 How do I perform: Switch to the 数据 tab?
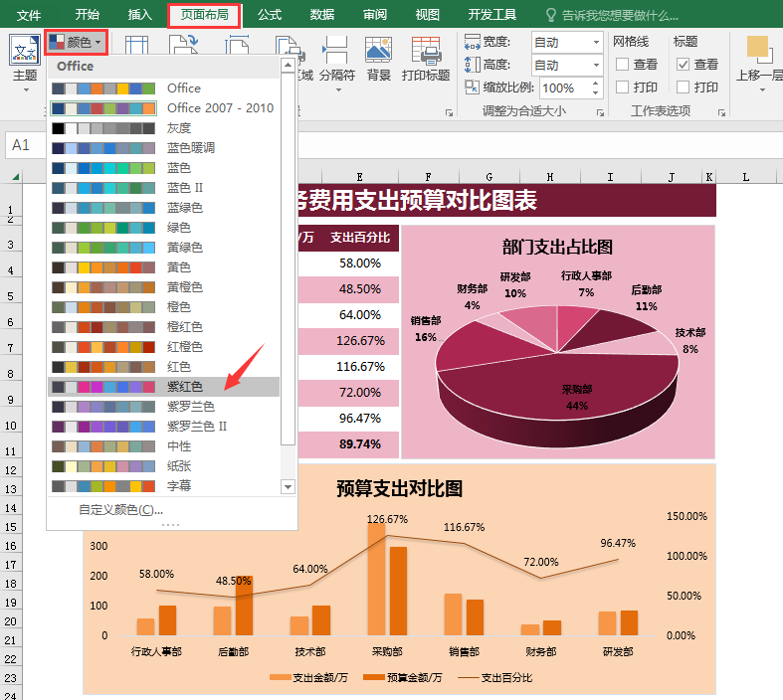(x=322, y=15)
